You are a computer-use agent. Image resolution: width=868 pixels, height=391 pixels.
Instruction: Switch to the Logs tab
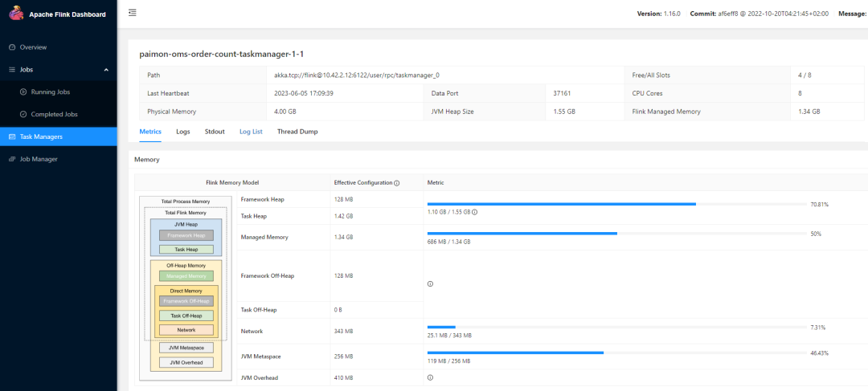[x=182, y=131]
